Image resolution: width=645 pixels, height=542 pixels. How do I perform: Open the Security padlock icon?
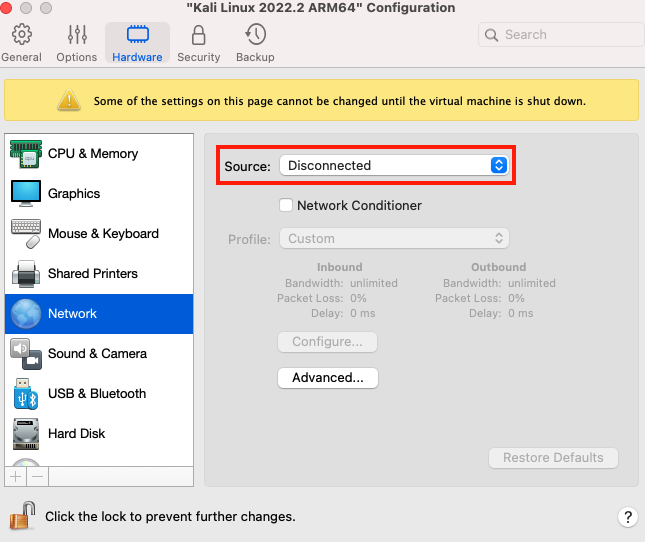[199, 35]
